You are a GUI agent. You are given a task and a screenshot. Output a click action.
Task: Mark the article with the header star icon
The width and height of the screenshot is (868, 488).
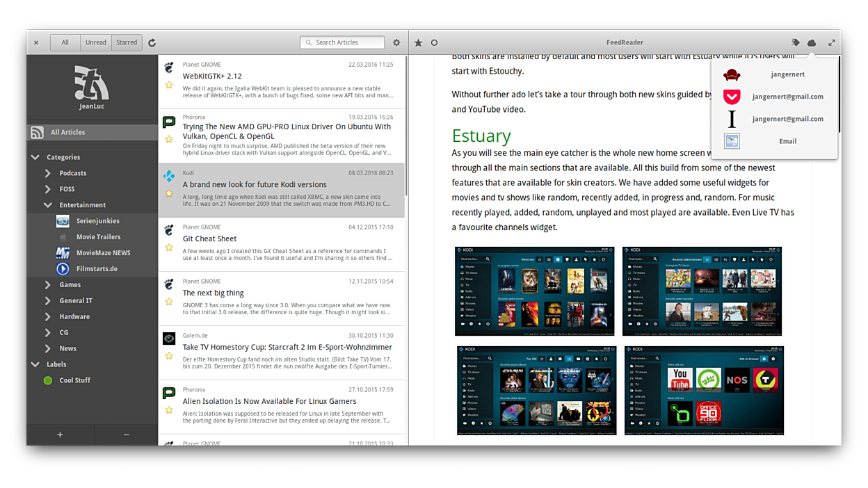418,42
